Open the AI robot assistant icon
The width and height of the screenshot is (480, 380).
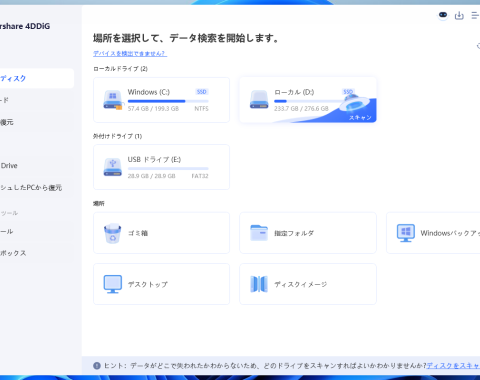point(443,15)
